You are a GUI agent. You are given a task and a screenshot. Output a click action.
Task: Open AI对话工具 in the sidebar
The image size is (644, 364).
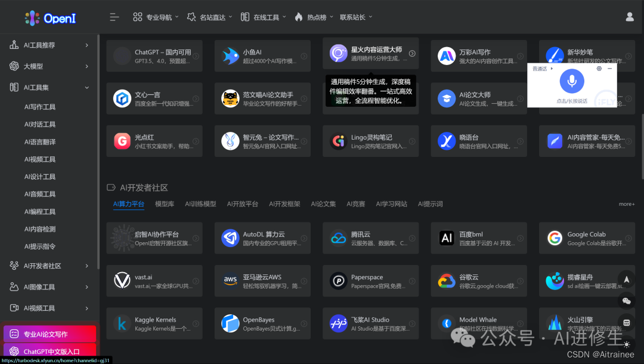[40, 125]
